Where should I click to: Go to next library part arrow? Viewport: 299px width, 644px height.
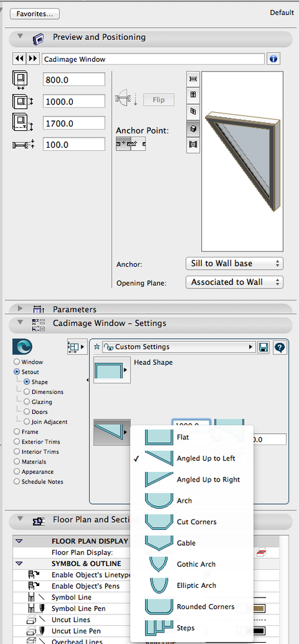pos(33,59)
